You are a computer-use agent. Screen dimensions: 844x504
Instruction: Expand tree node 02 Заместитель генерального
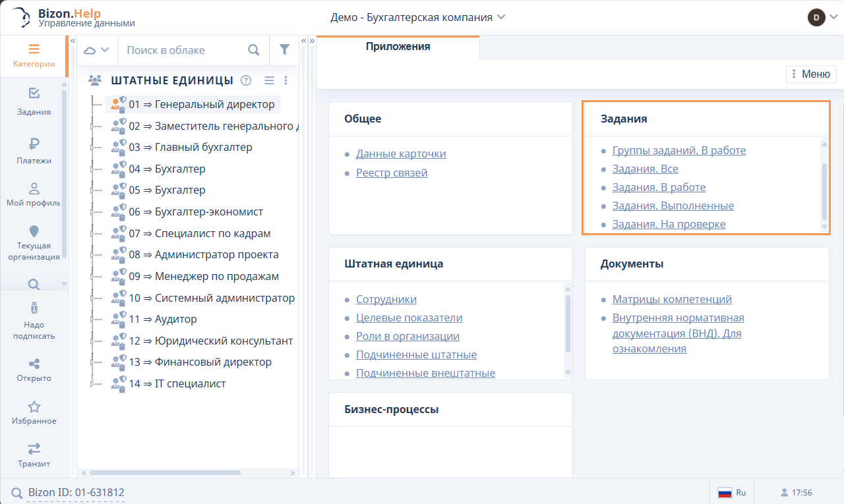(93, 126)
